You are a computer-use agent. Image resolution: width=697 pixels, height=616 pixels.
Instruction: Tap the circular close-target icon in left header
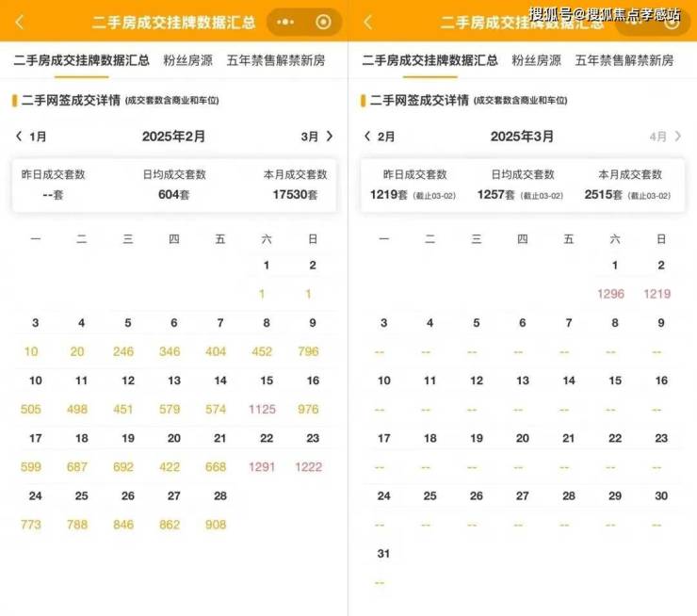click(x=323, y=22)
